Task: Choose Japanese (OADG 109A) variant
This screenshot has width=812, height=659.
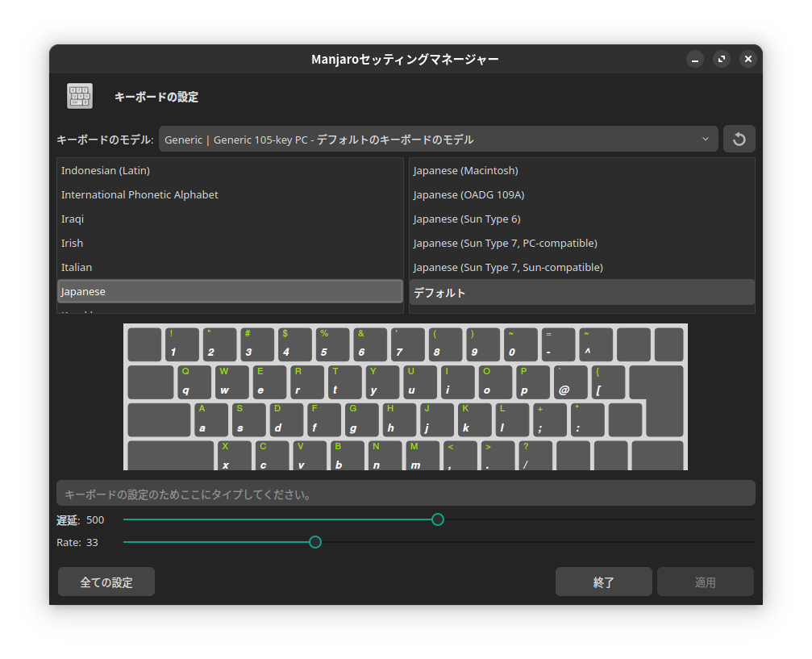Action: 581,195
